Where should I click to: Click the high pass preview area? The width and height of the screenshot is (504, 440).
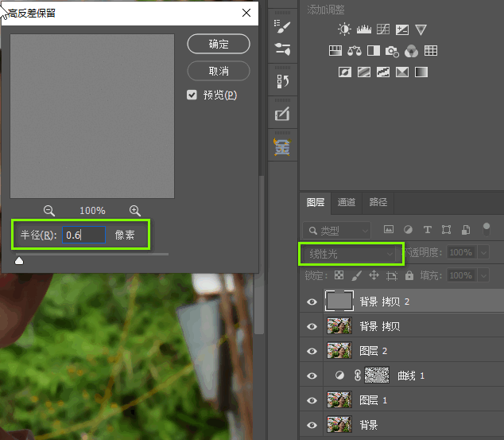tap(92, 116)
